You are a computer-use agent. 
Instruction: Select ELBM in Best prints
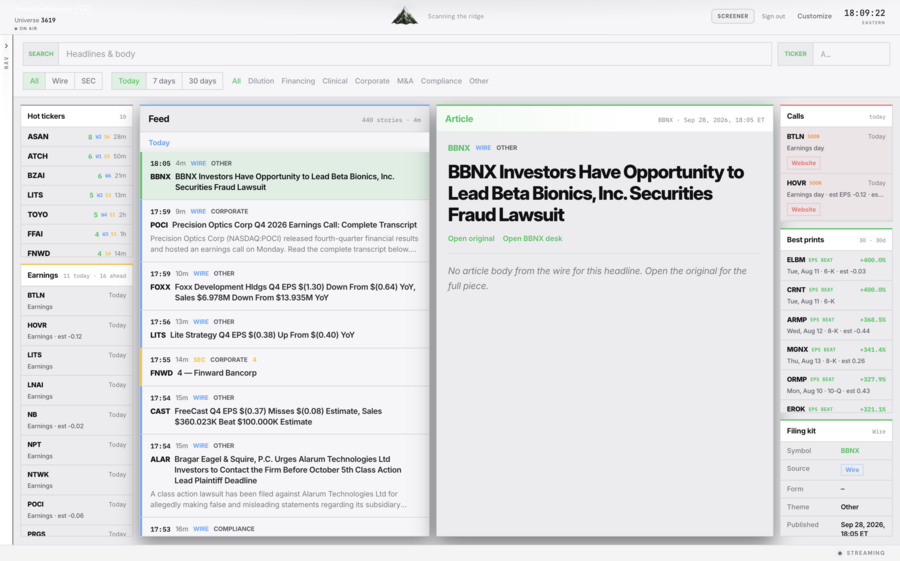point(836,265)
